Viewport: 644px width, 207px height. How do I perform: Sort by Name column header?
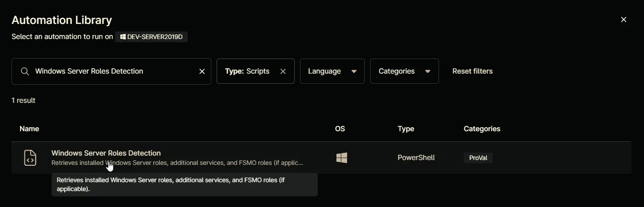coord(29,129)
